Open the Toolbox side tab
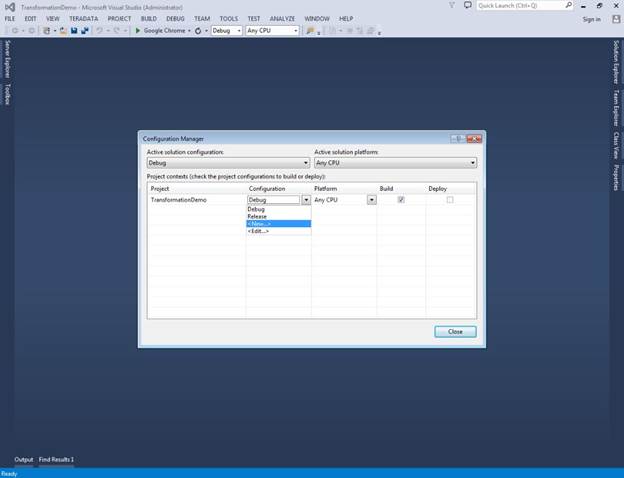This screenshot has height=478, width=624. tap(7, 94)
